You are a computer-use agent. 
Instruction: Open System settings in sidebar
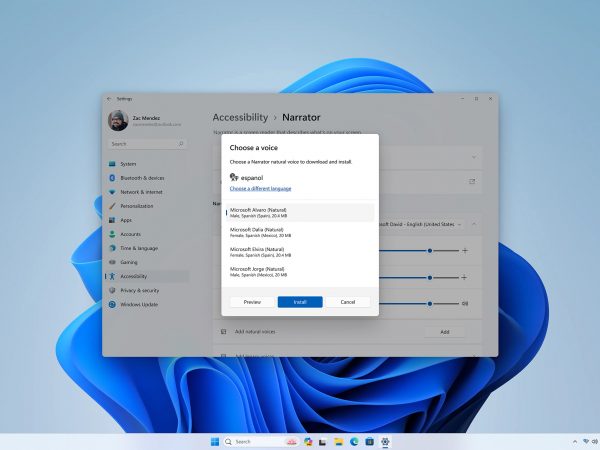147,164
